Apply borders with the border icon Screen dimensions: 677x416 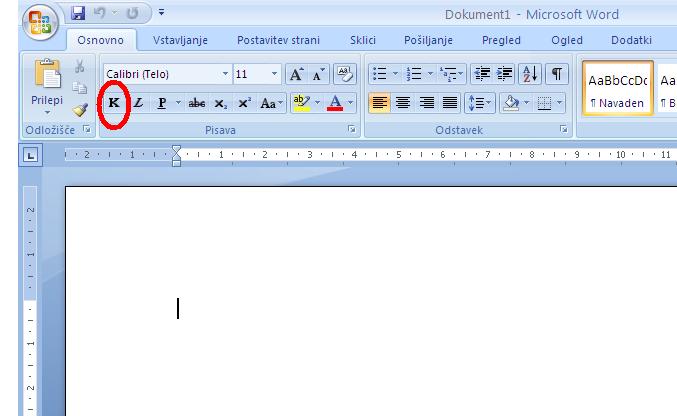544,103
